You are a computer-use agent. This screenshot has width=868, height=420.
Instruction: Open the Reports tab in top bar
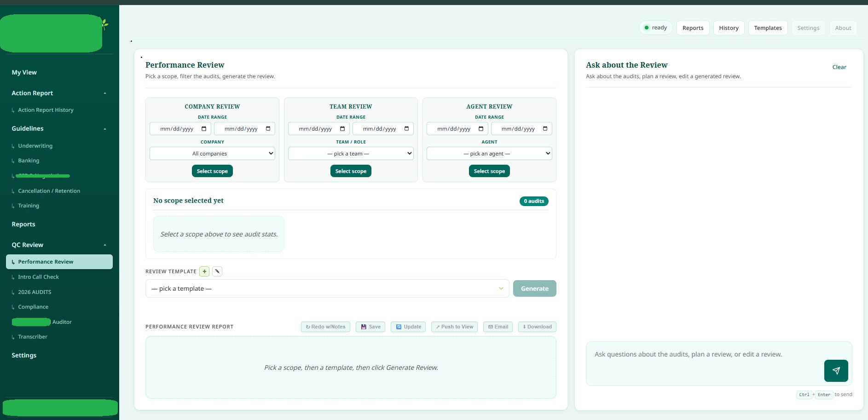693,28
